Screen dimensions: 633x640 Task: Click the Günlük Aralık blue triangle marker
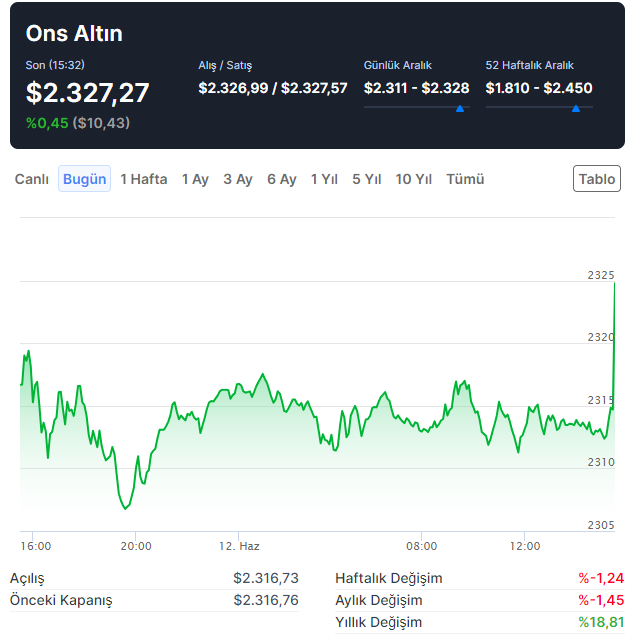click(x=460, y=108)
